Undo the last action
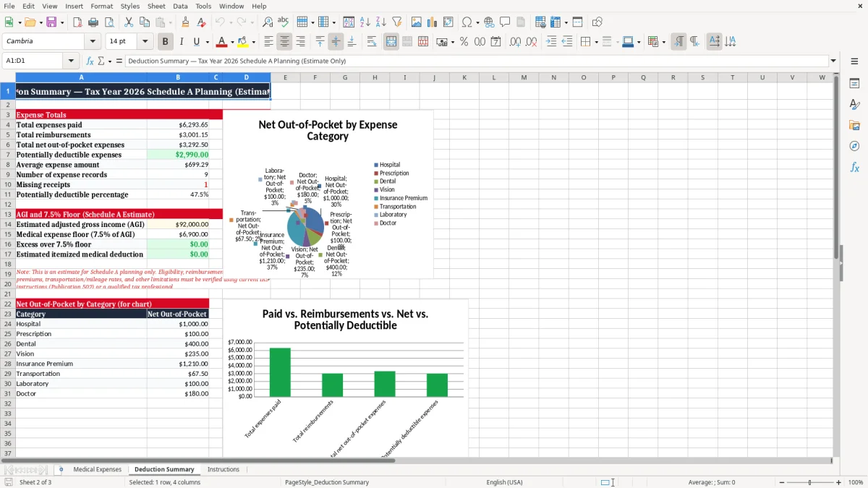 [220, 22]
